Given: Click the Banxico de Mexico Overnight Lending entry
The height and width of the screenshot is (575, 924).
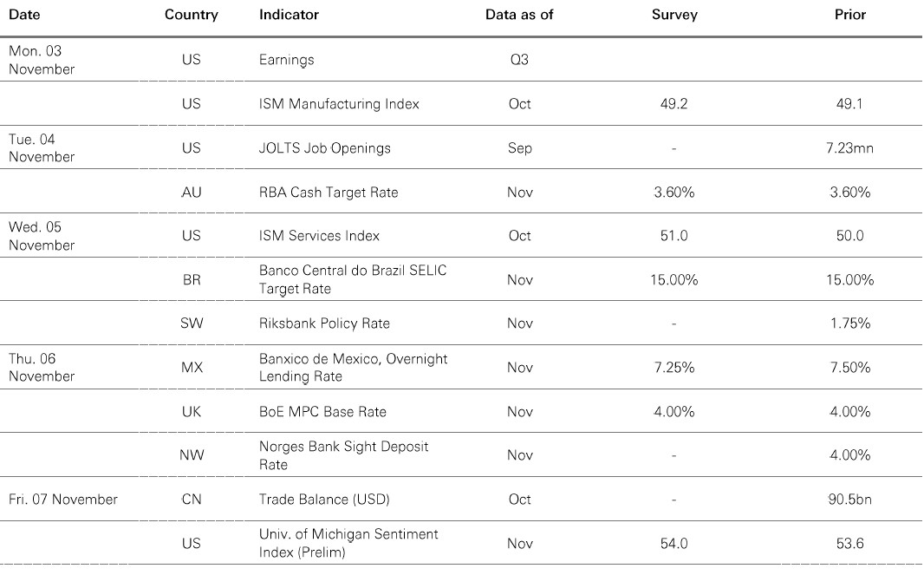Looking at the screenshot, I should pyautogui.click(x=354, y=368).
